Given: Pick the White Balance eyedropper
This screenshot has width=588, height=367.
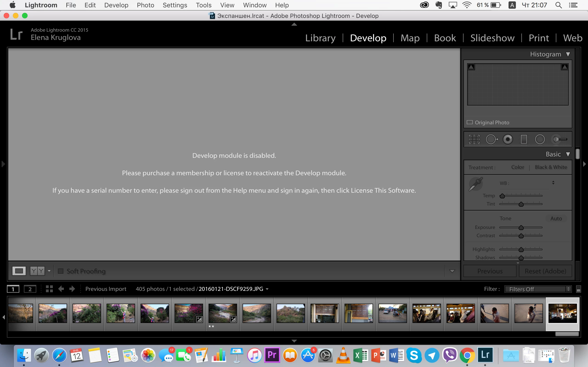Looking at the screenshot, I should pos(475,184).
